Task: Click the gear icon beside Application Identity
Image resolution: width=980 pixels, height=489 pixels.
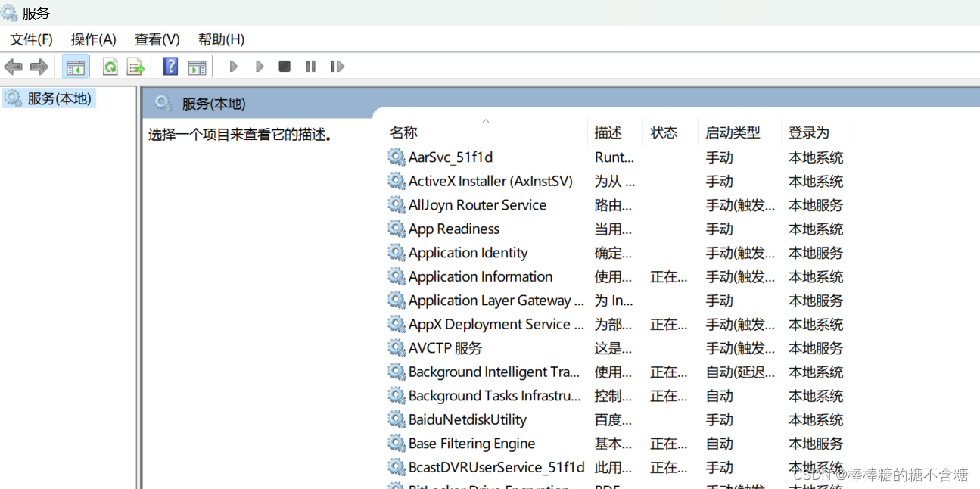Action: pyautogui.click(x=397, y=252)
